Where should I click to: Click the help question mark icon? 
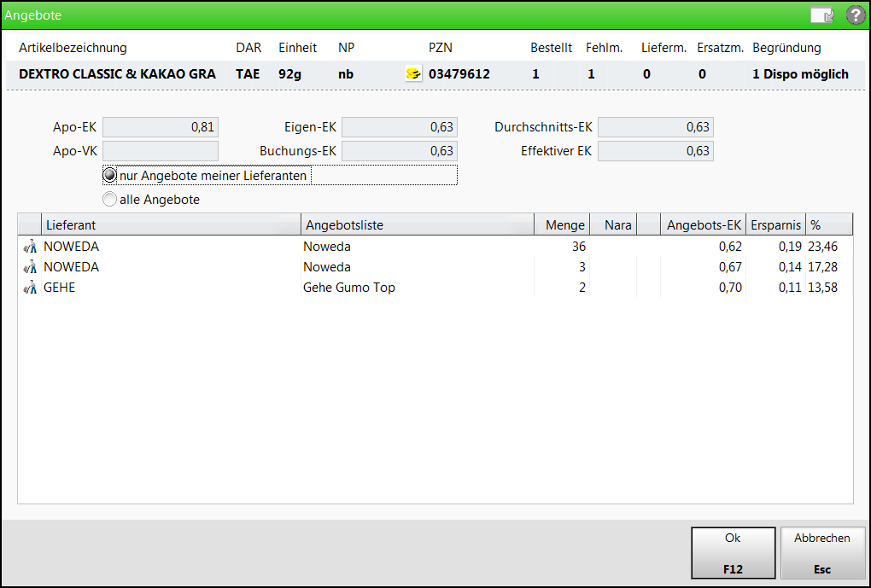point(856,15)
